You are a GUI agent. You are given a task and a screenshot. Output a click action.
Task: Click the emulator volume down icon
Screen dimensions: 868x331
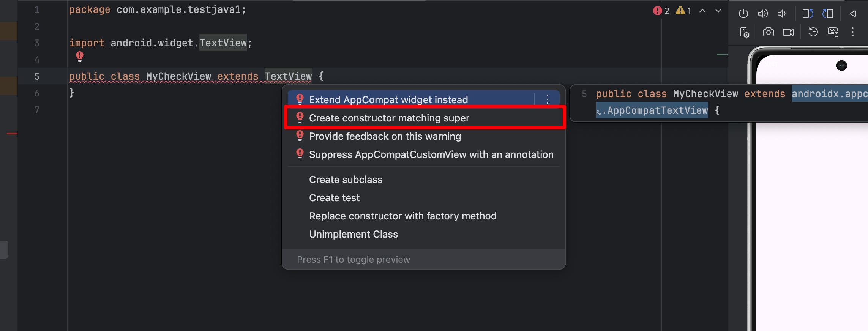click(x=781, y=14)
